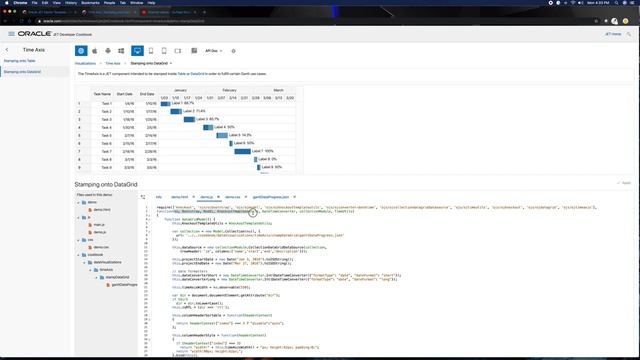Screen dimensions: 640x360
Task: Select the web platform globe icon
Action: click(81, 51)
